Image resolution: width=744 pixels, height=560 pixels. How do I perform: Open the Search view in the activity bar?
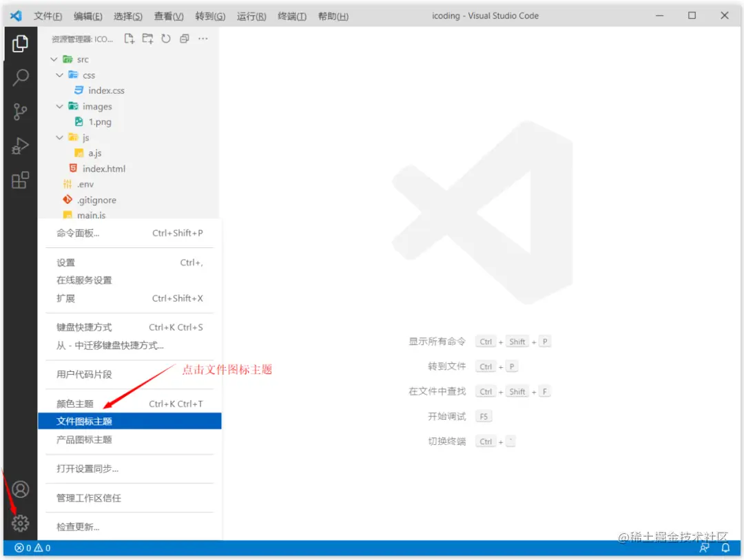pyautogui.click(x=20, y=77)
